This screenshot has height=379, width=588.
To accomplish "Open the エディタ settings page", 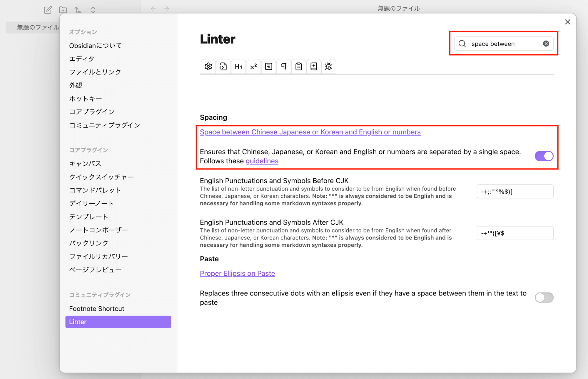I will (x=82, y=59).
